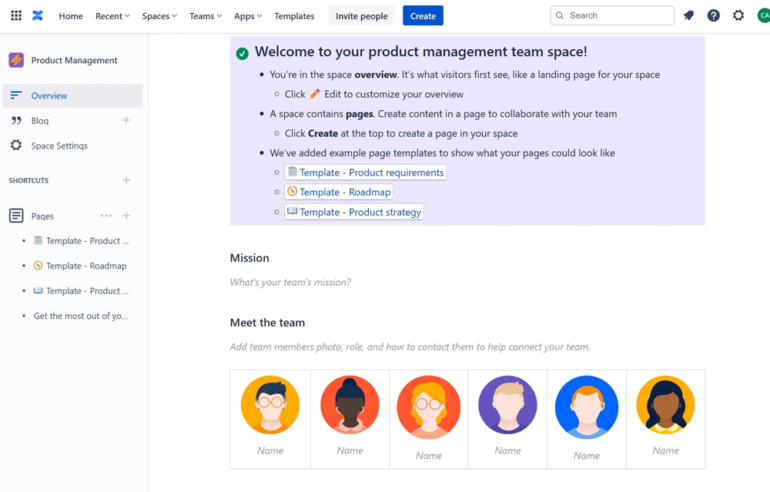770x492 pixels.
Task: Open the Teams dropdown menu
Action: click(205, 16)
